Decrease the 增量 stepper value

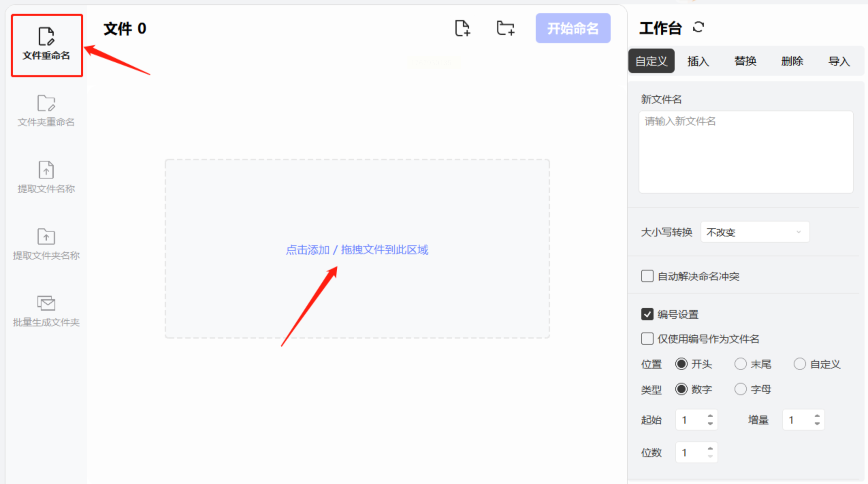pos(817,423)
